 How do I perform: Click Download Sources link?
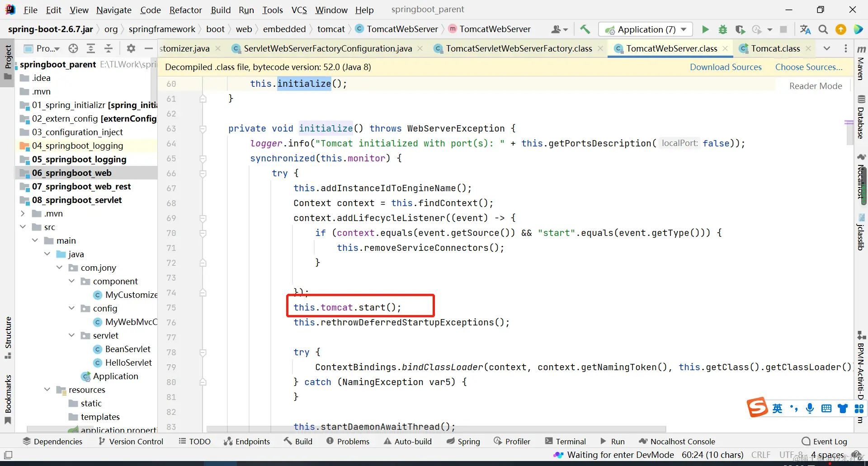[x=726, y=67]
